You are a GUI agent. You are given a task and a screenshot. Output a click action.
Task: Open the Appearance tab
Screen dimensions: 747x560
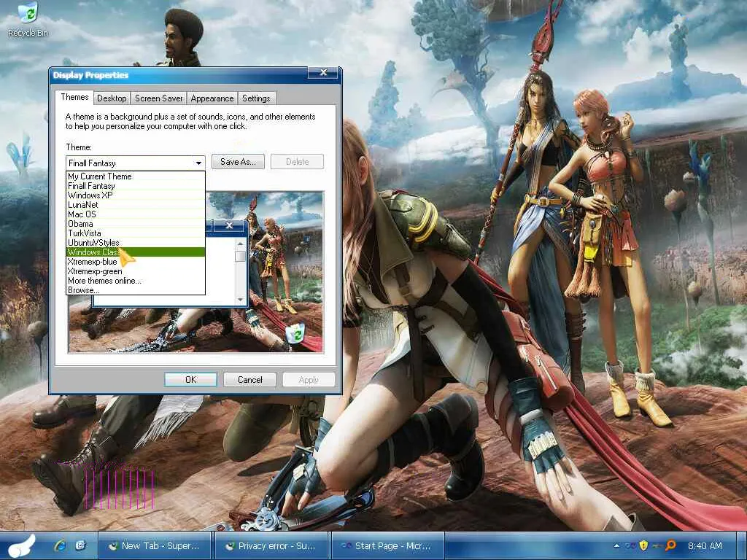pos(212,98)
